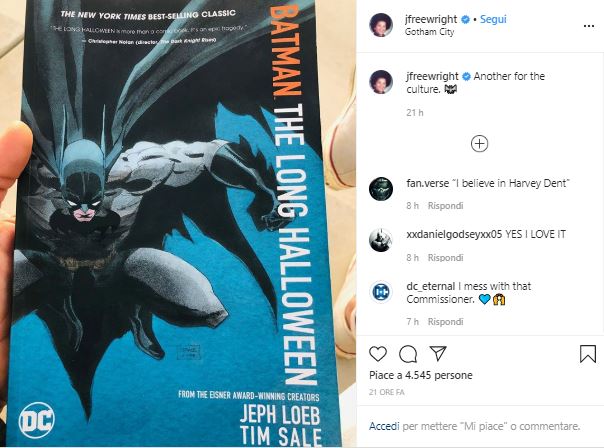Save the post with the bookmark icon
604x448 pixels.
pos(588,354)
